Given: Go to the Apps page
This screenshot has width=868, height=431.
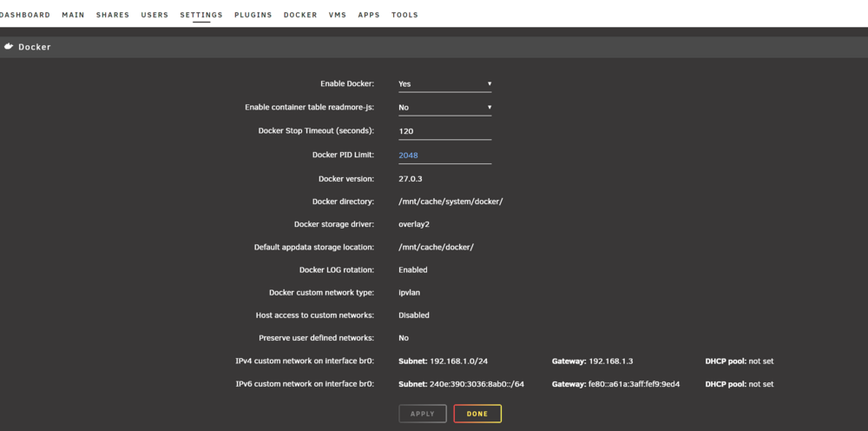Looking at the screenshot, I should [369, 15].
